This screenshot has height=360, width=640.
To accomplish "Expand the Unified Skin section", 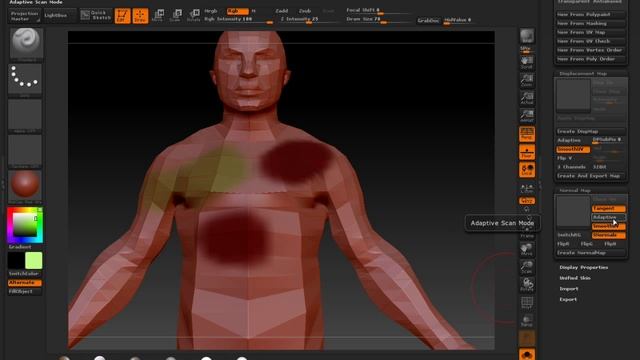I will (x=575, y=278).
